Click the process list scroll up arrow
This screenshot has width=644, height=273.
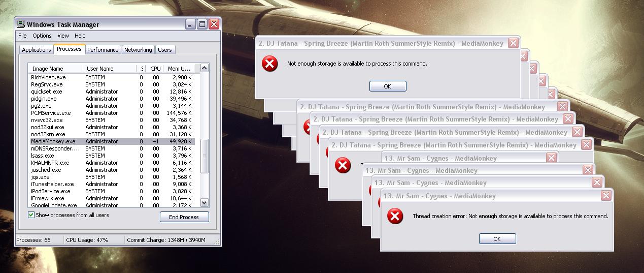[204, 68]
